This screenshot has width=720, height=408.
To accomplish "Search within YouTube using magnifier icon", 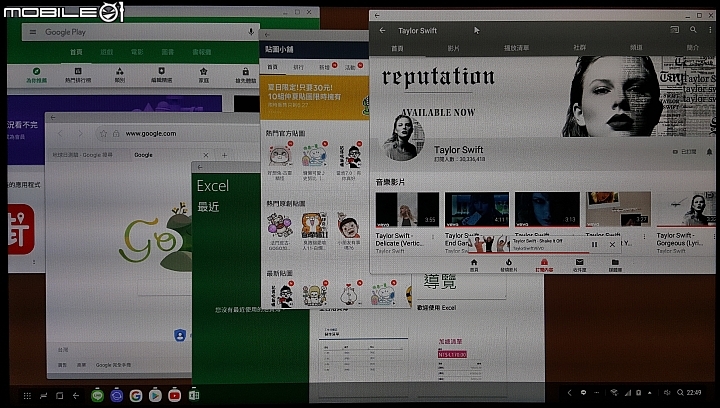I will coord(693,30).
